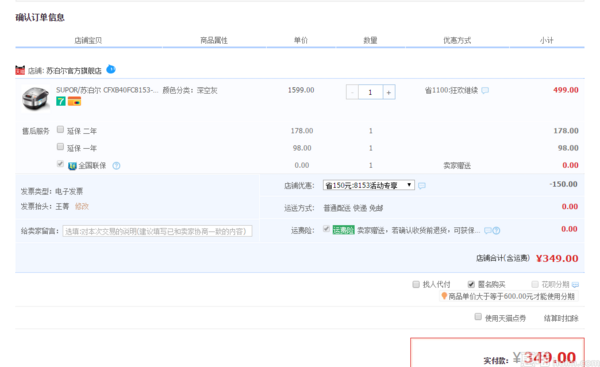Screen dimensions: 600x367
Task: Check the 使用天猫点券 checkbox
Action: [x=478, y=316]
